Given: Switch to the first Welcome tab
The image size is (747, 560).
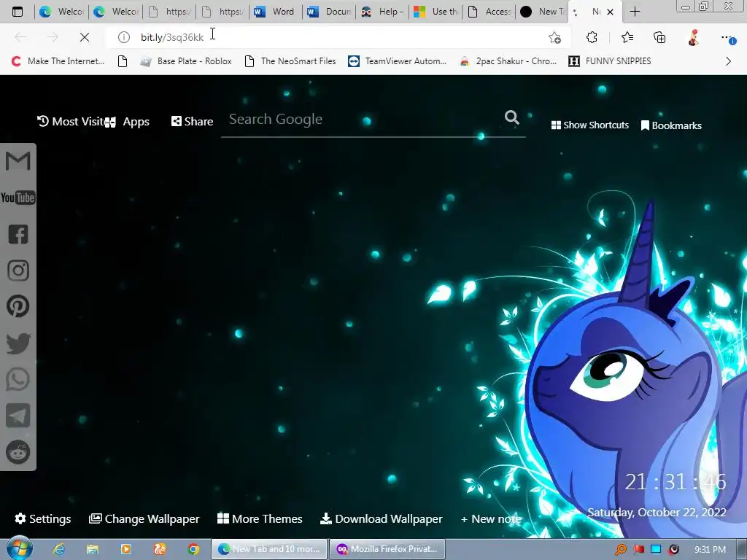Looking at the screenshot, I should coord(61,12).
